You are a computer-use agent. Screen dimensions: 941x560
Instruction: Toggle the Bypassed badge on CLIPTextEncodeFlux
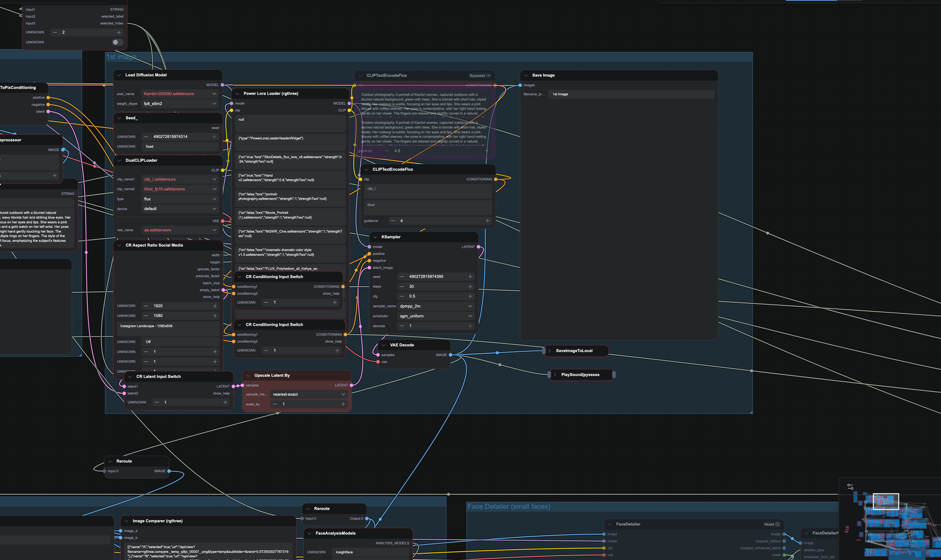click(x=479, y=75)
